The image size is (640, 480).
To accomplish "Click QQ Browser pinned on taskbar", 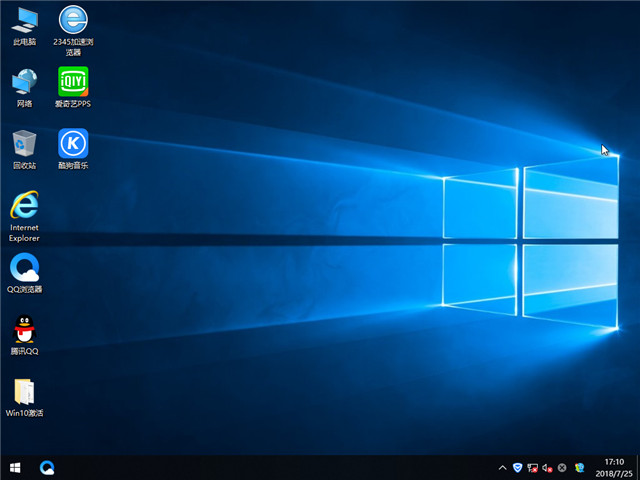I will click(x=47, y=467).
